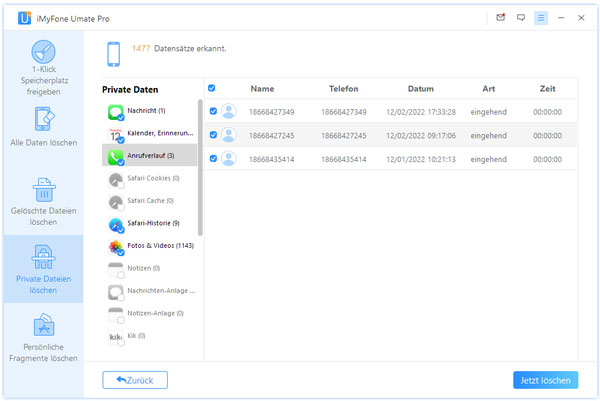Sort table by Name column header
The image size is (600, 401).
pos(262,88)
